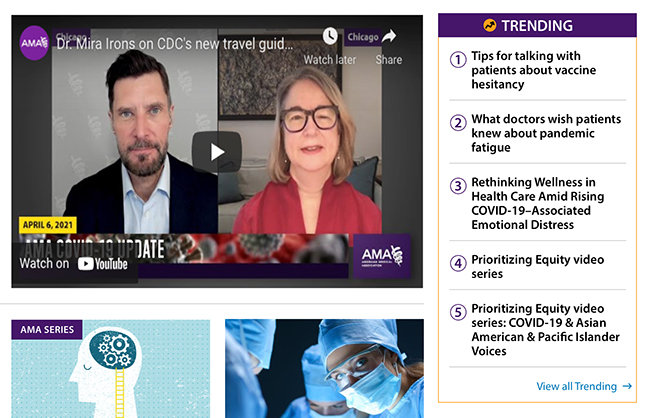650x418 pixels.
Task: Open Prioritizing Equity video series link
Action: (538, 267)
